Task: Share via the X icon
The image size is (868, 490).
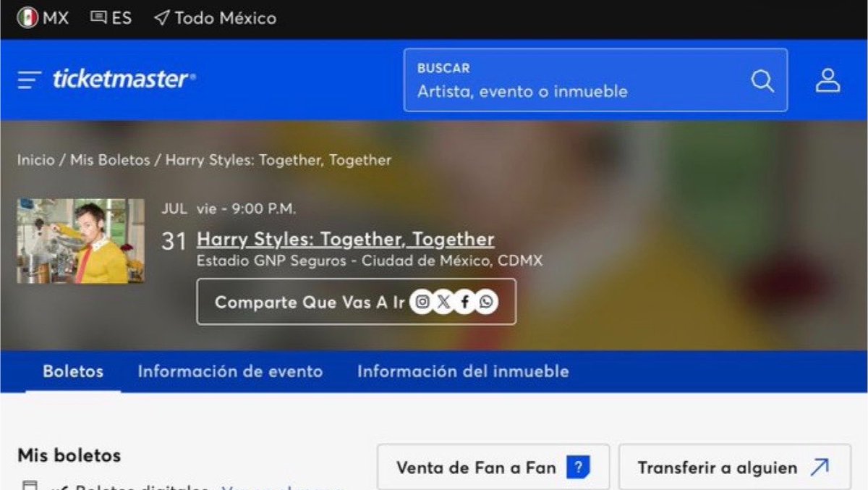Action: pos(443,302)
